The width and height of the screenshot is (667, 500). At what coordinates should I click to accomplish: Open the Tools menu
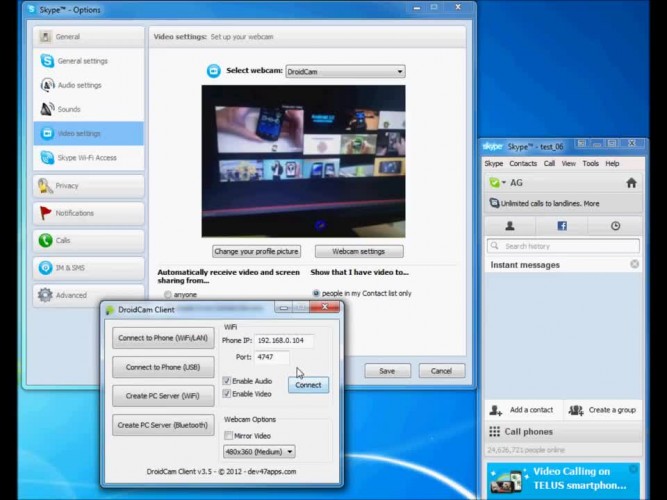tap(590, 163)
